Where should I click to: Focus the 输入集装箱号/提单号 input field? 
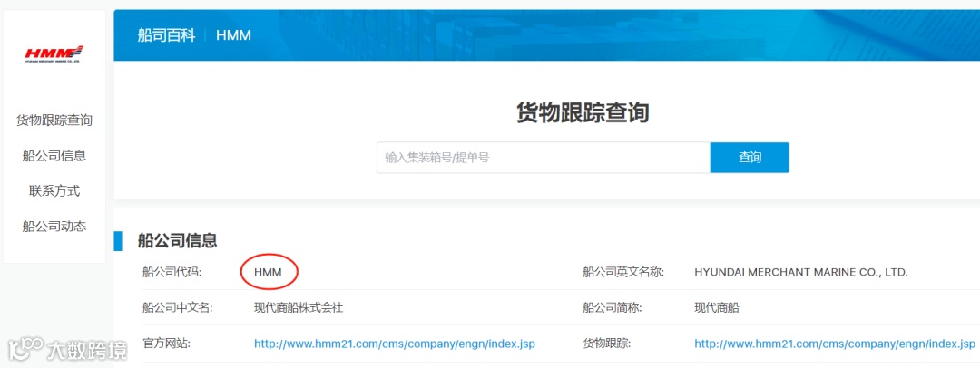pos(544,158)
